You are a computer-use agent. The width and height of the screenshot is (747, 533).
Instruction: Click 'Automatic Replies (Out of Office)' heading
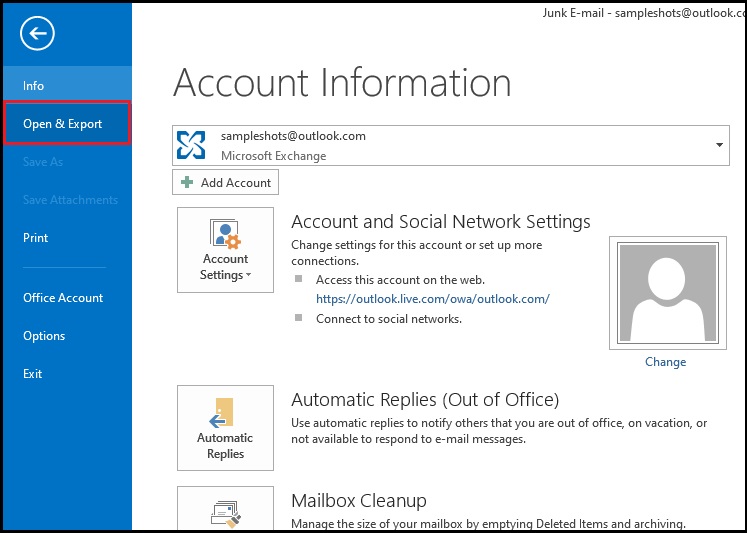(425, 400)
